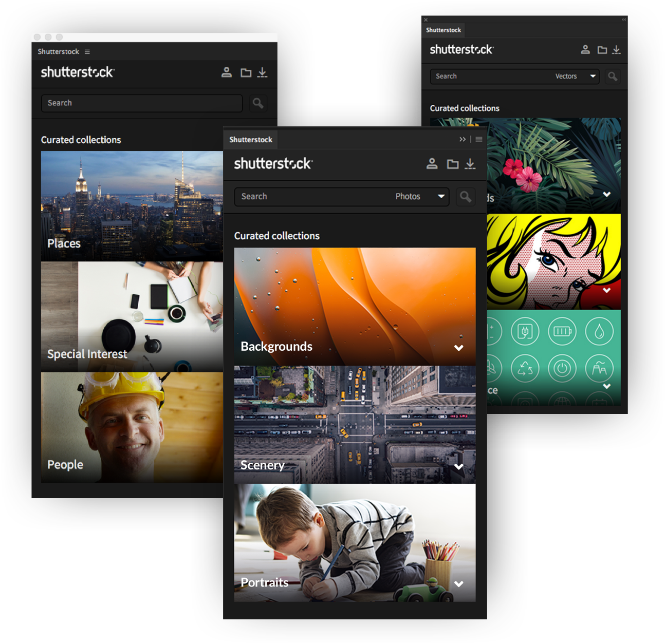Open Places collection thumbnail
The height and width of the screenshot is (644, 665).
tap(132, 206)
